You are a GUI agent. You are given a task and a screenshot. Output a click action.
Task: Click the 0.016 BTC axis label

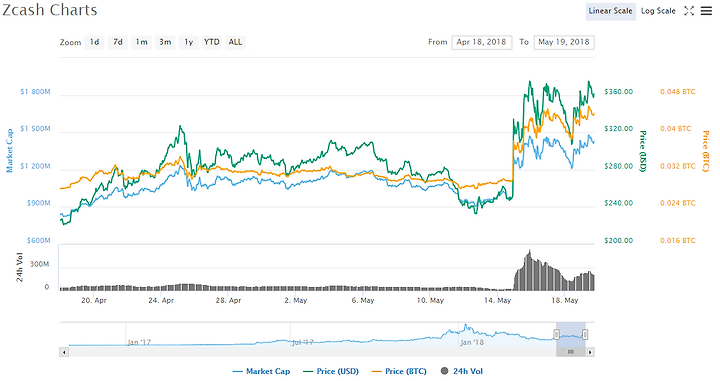tap(678, 241)
